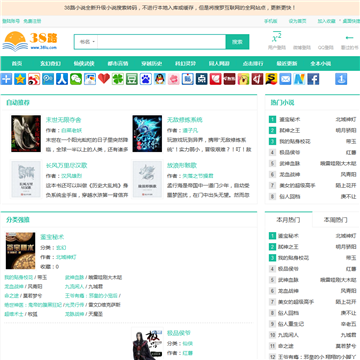Click the 38路 site logo
This screenshot has width=360, height=360.
point(30,42)
